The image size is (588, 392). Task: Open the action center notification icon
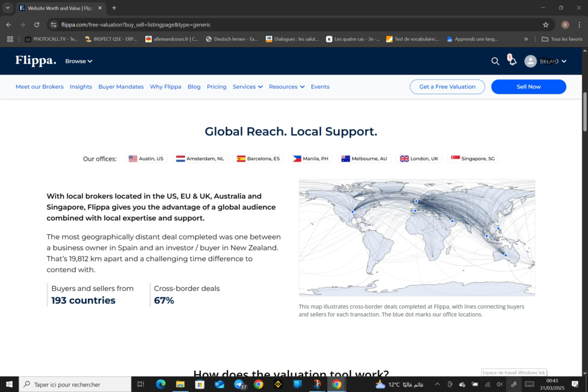point(575,384)
